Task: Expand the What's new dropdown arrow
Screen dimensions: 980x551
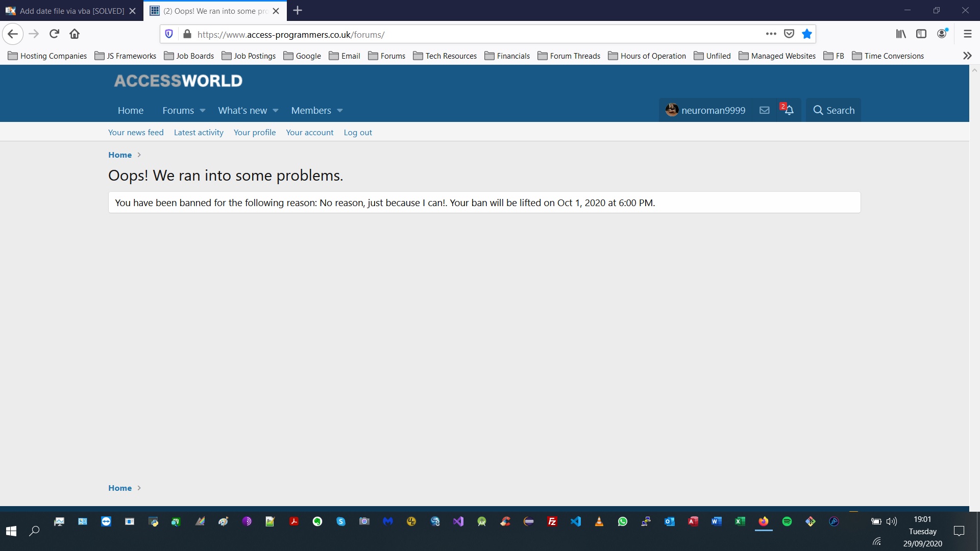Action: point(276,111)
